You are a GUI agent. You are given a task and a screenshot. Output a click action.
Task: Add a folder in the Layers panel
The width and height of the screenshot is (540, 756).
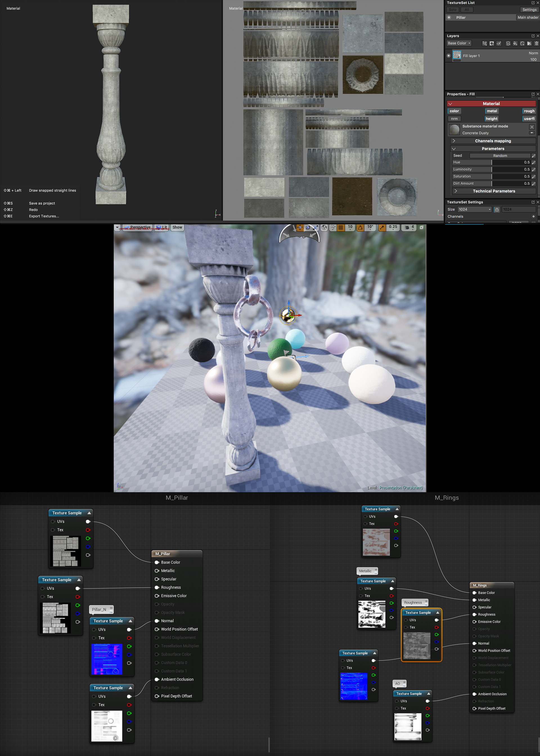click(529, 43)
